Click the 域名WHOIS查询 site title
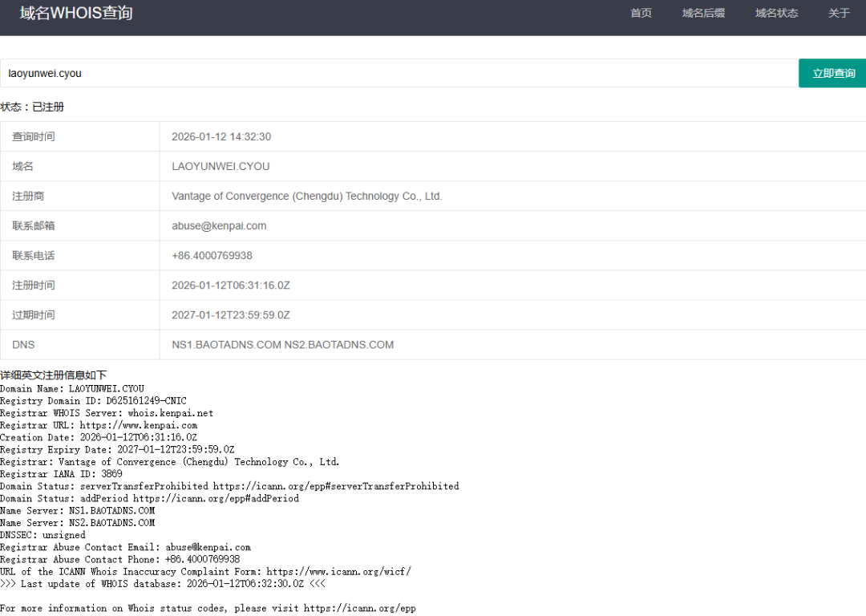Image resolution: width=866 pixels, height=616 pixels. point(76,14)
